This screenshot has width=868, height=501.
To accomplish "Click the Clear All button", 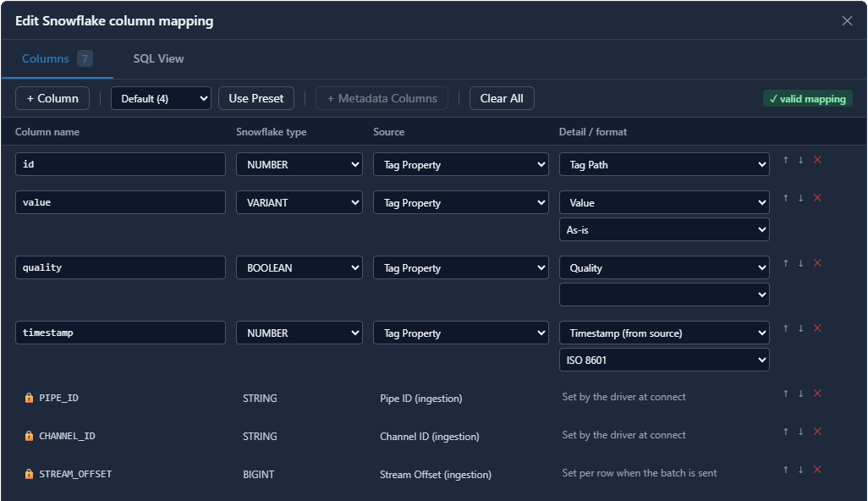I will click(x=502, y=98).
